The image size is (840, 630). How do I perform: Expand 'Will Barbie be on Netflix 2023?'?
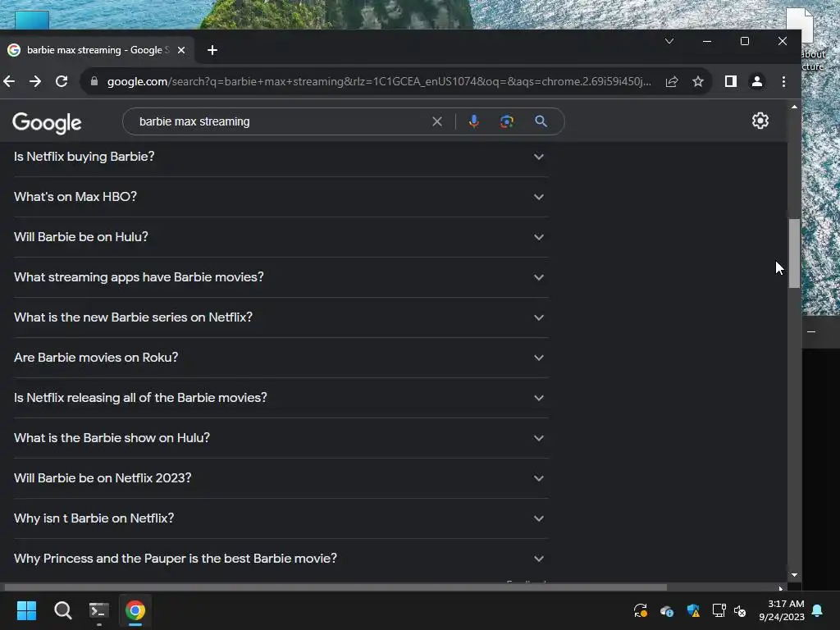[x=281, y=478]
